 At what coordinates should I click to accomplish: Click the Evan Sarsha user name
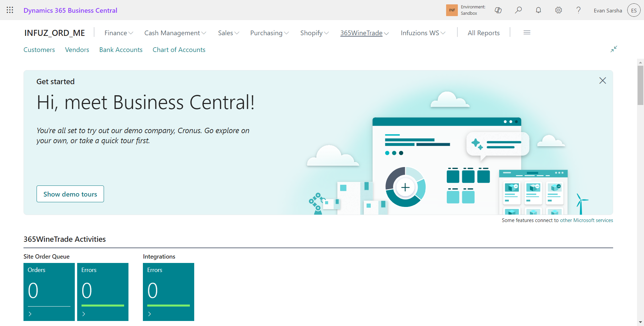coord(608,10)
